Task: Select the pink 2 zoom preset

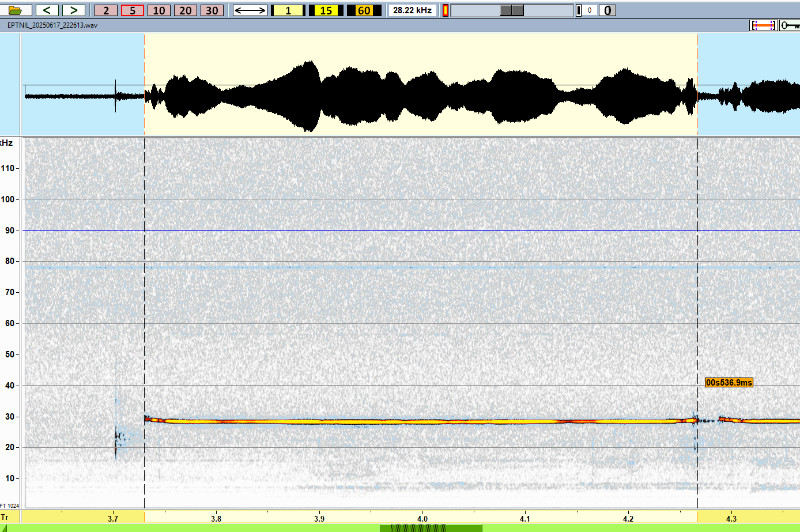Action: coord(108,10)
